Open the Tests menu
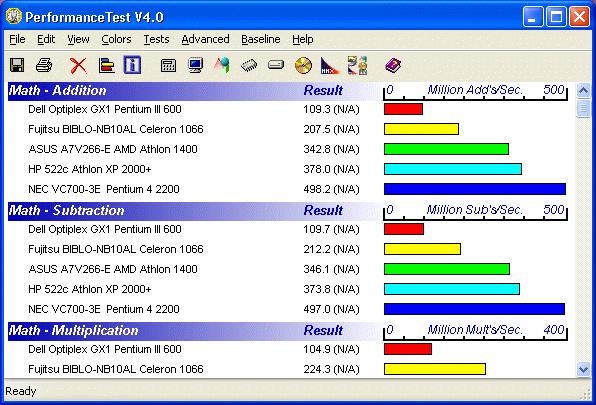 point(156,39)
